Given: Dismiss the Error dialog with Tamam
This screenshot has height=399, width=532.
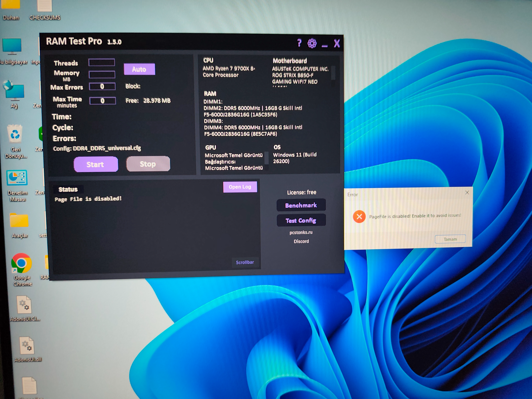Looking at the screenshot, I should 450,239.
